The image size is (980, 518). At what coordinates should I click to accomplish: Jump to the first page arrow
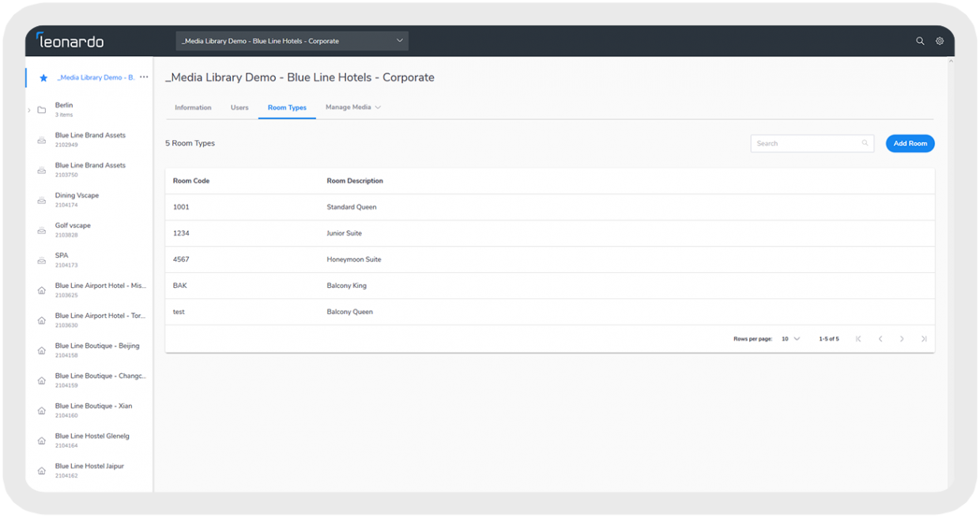858,338
